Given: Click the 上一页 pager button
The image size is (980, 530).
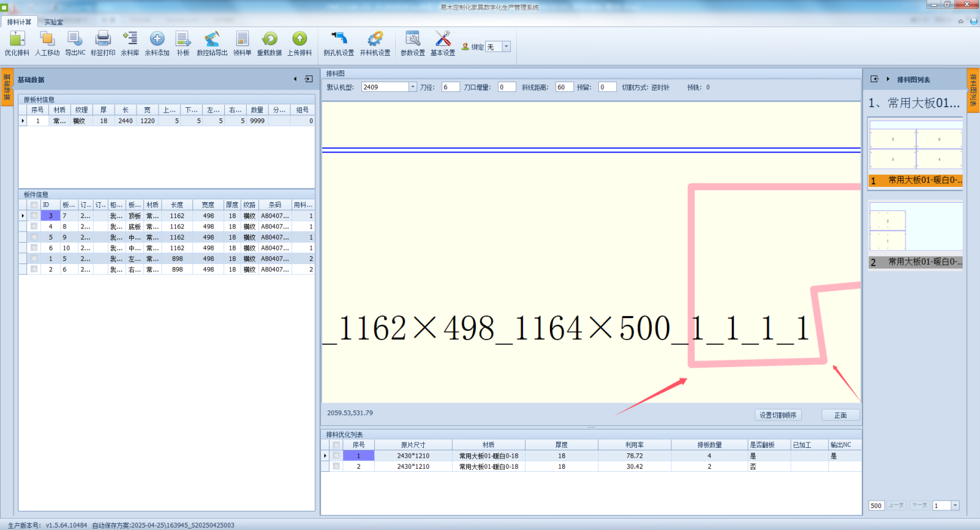Looking at the screenshot, I should point(896,505).
